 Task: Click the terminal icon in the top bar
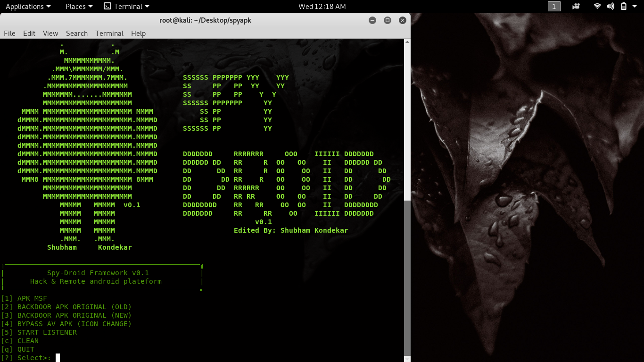107,6
